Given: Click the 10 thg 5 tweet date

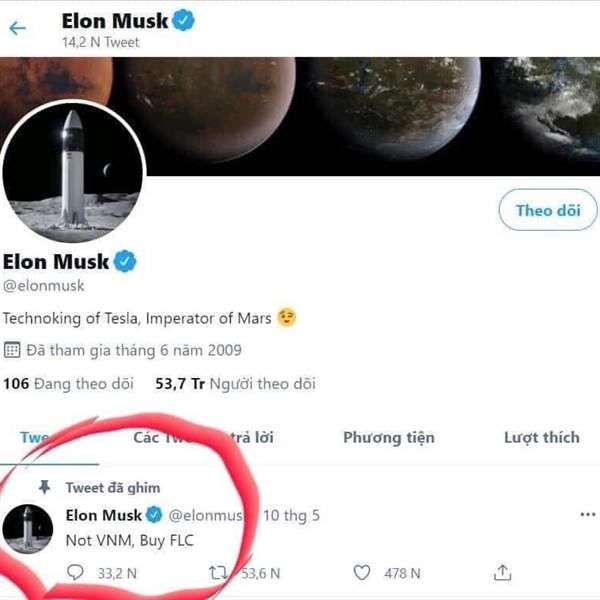Looking at the screenshot, I should (x=290, y=515).
